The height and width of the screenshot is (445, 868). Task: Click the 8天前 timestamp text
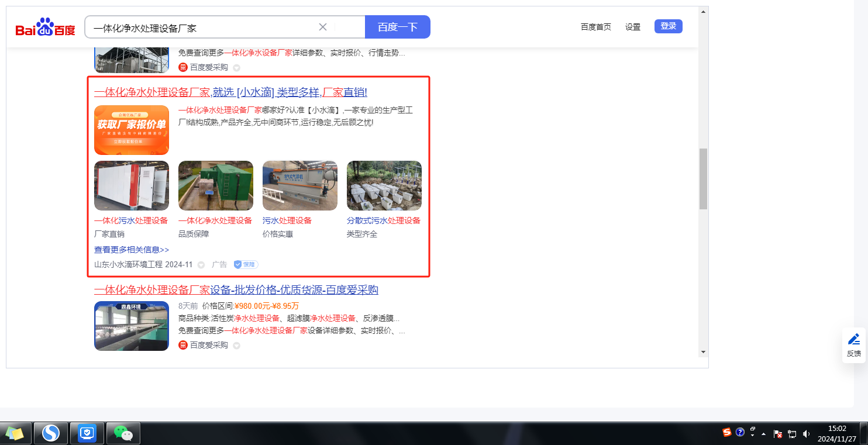coord(188,306)
